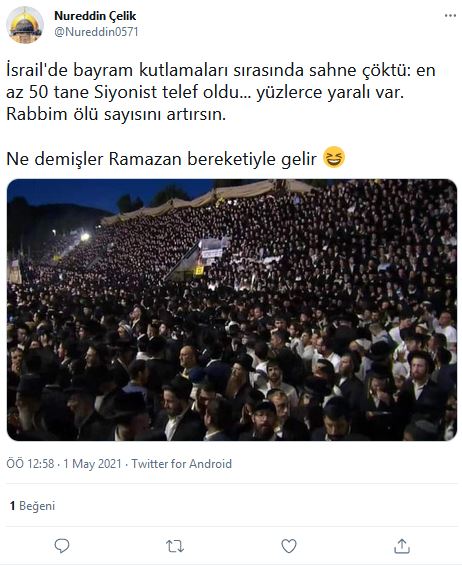This screenshot has height=566, width=462.
Task: Click the line mentioning Ramazan
Action: click(x=176, y=158)
